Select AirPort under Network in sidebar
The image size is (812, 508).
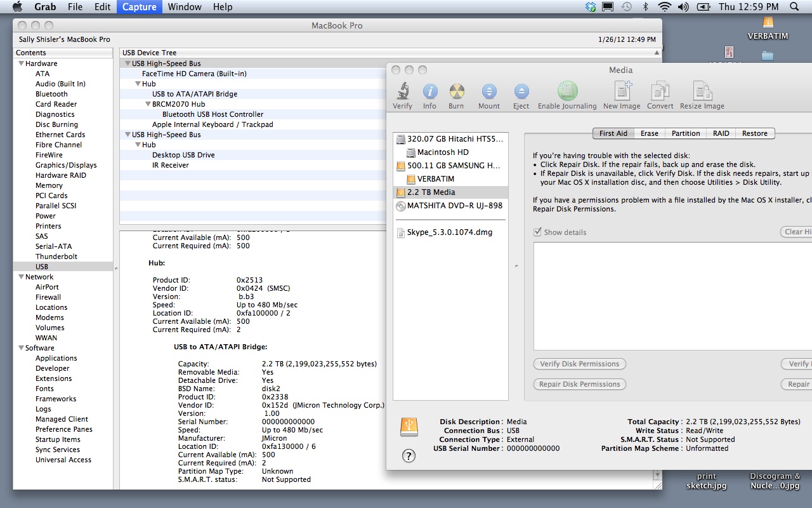(48, 287)
